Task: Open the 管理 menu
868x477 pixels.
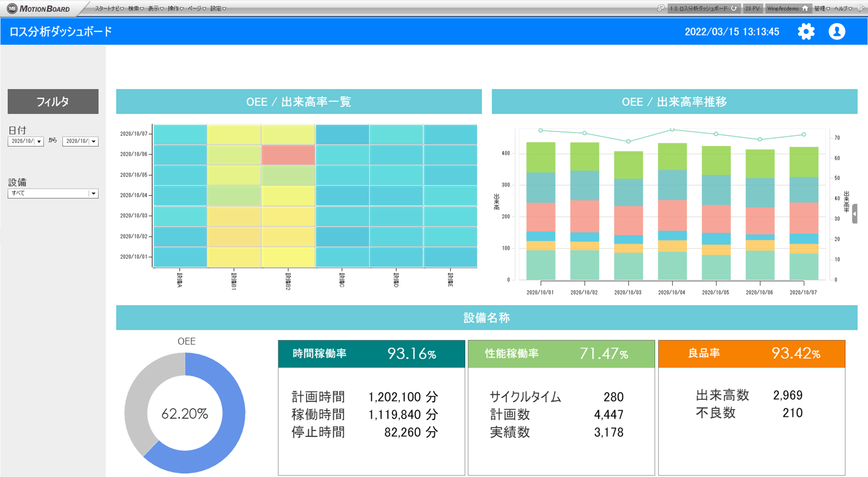Action: tap(822, 8)
